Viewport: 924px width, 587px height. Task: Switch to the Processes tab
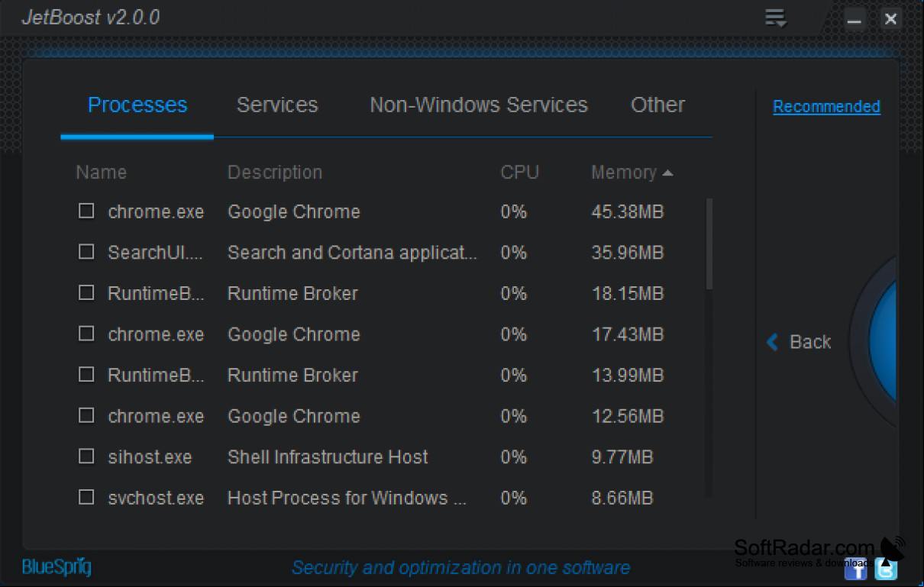pos(137,105)
